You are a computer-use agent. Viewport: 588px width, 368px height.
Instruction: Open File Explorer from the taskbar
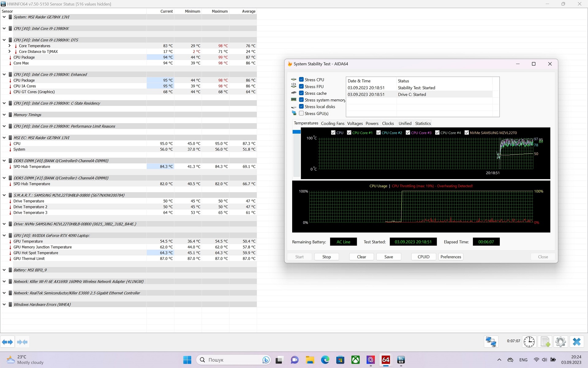click(x=310, y=360)
